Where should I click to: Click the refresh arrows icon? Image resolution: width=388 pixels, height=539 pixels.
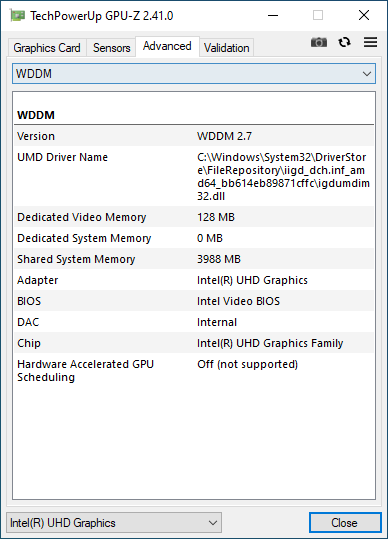344,42
